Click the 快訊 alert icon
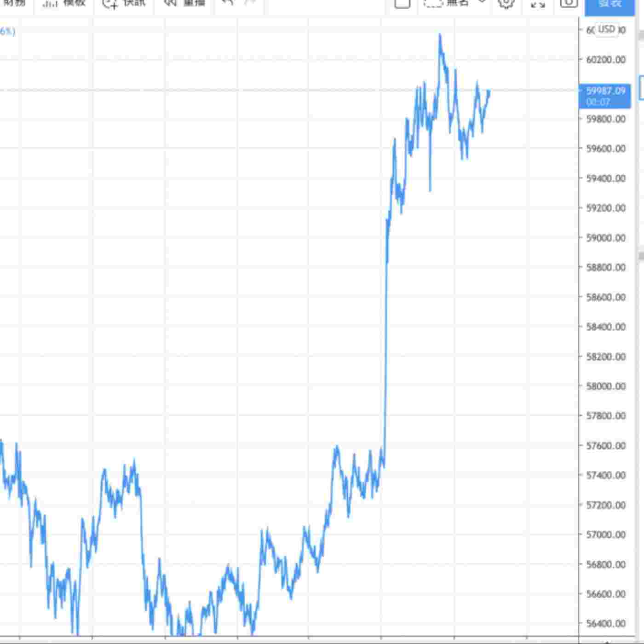 pyautogui.click(x=110, y=4)
